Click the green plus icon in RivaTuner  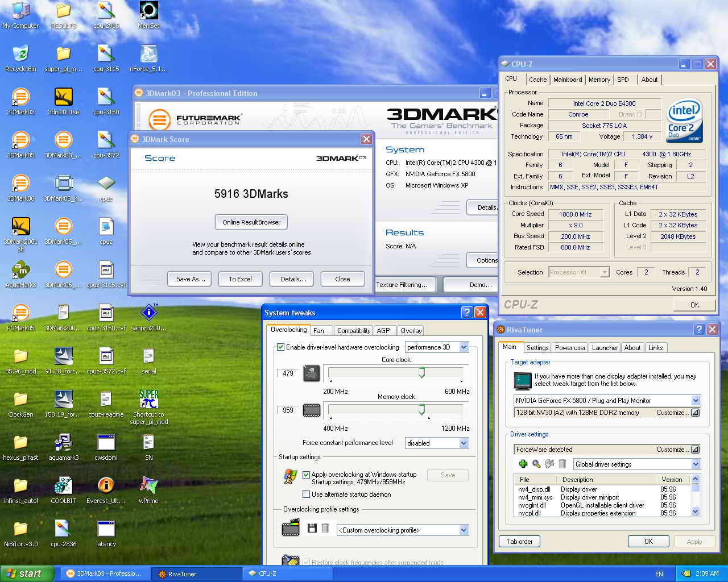coord(523,464)
